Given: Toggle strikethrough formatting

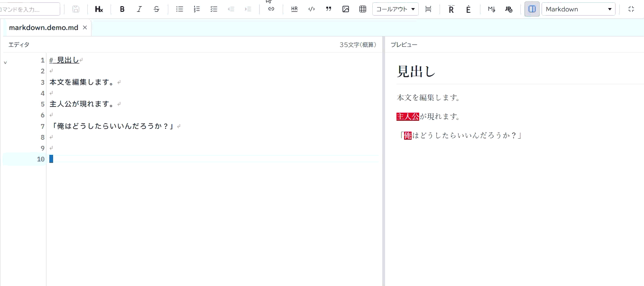Looking at the screenshot, I should click(156, 9).
